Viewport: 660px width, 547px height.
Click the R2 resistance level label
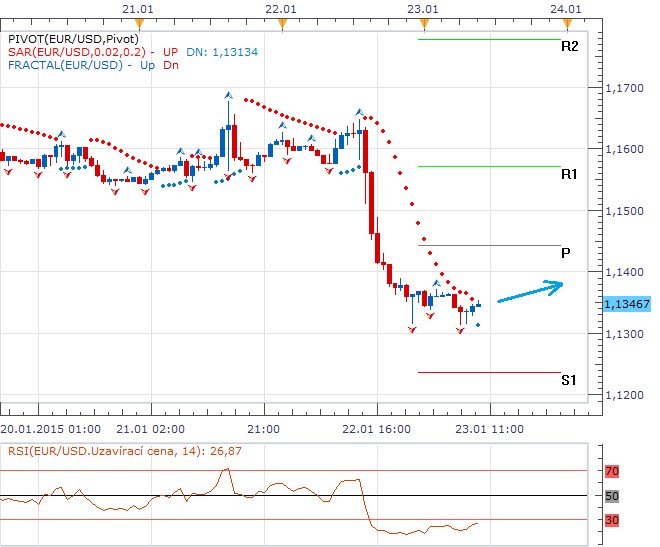coord(569,47)
